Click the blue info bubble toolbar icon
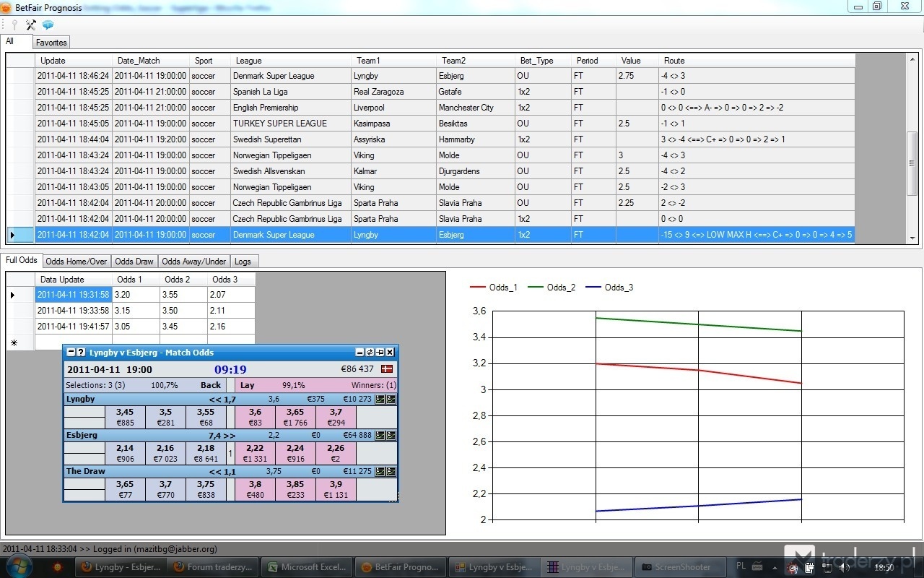Viewport: 924px width, 578px height. [x=48, y=25]
